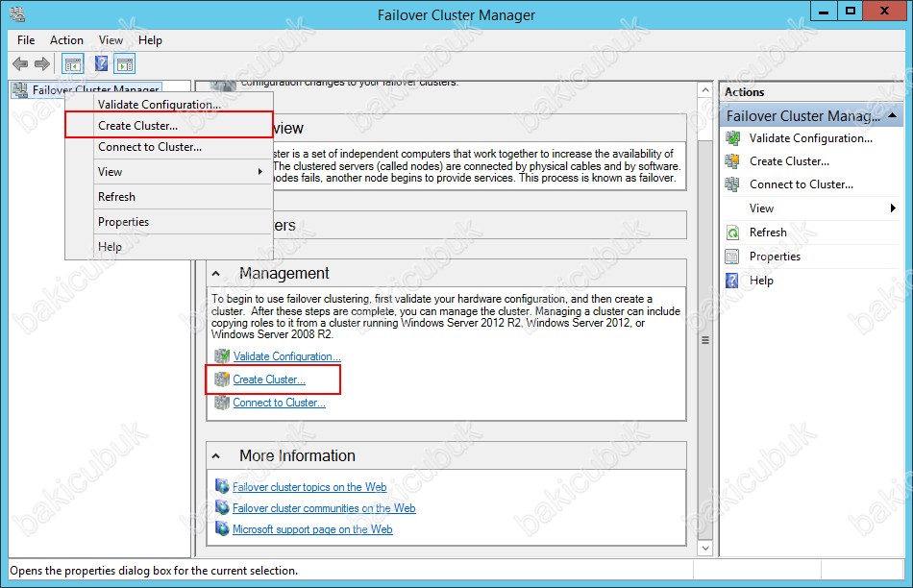Click the Actions pane header title
Screen dimensions: 913x588
click(744, 92)
